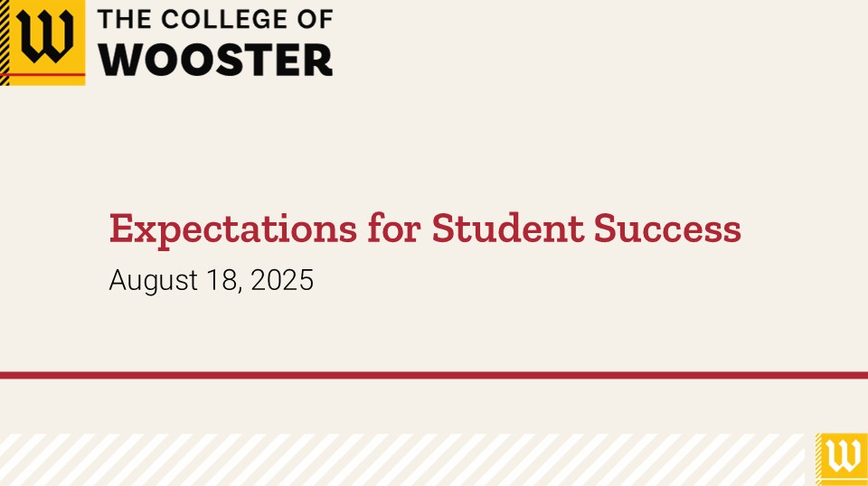Click the thin red line across gold logo
The width and height of the screenshot is (868, 486).
(x=42, y=74)
